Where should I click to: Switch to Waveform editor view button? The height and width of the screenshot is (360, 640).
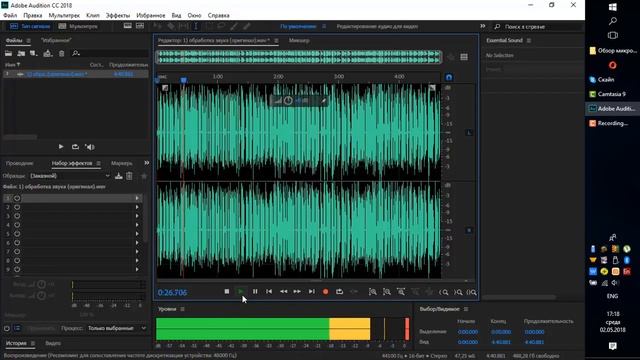30,26
